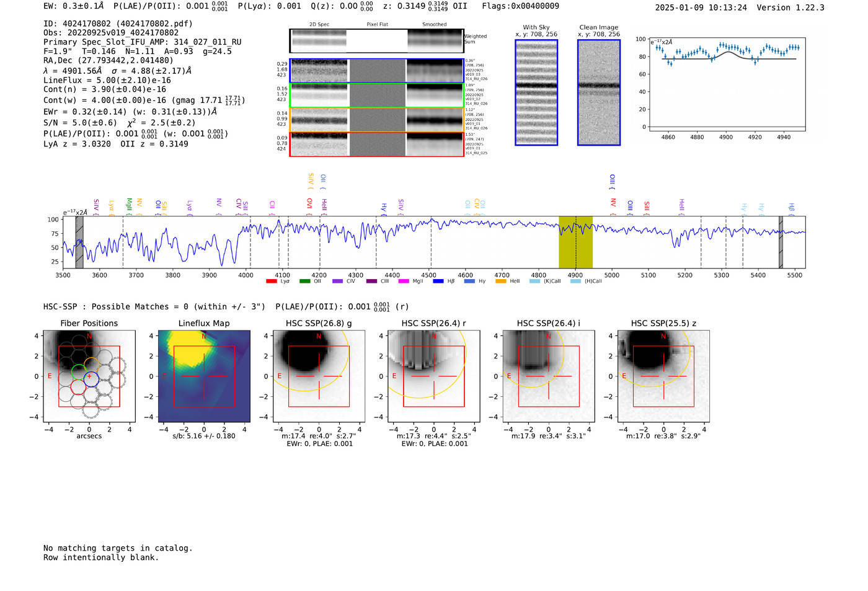
Task: Click the Lyα red legend swatch
Action: 271,282
